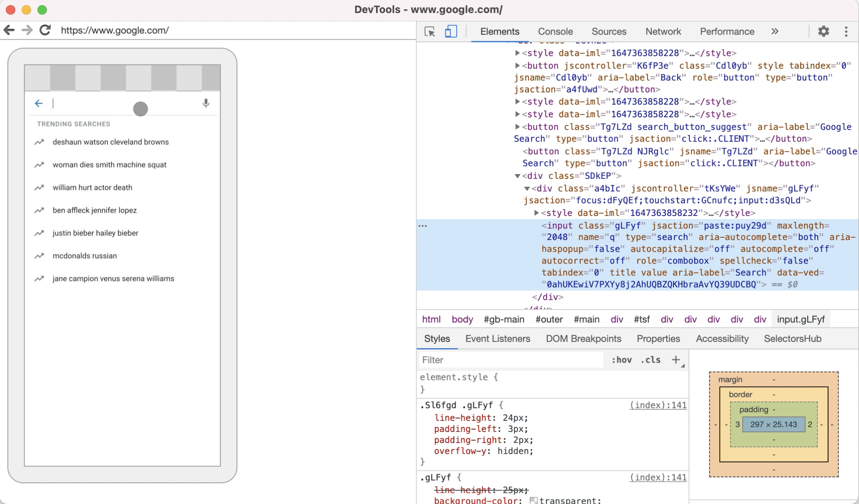
Task: Click the inspect element picker icon
Action: point(430,32)
